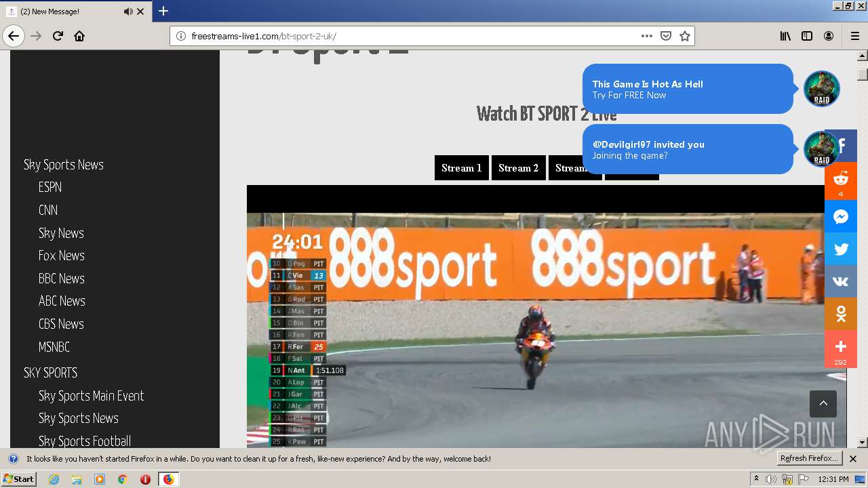Open CBS News channel link
Image resolution: width=868 pixels, height=488 pixels.
(x=61, y=324)
